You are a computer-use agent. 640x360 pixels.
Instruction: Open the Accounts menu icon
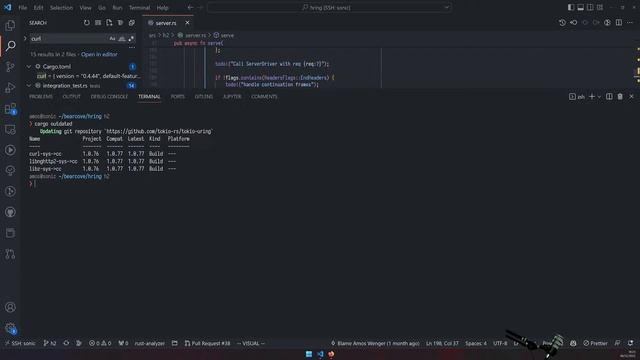coord(10,307)
